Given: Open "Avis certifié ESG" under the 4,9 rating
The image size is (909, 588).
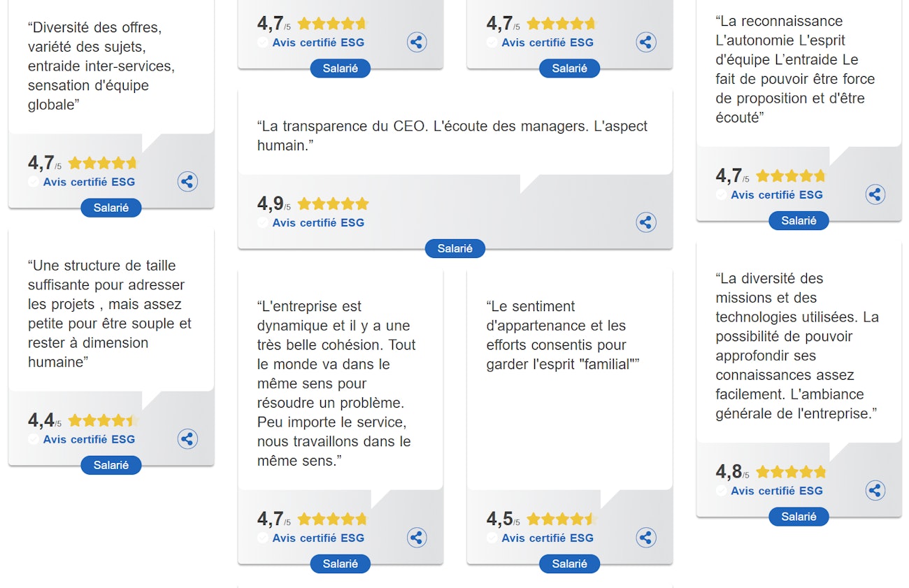Looking at the screenshot, I should (318, 222).
